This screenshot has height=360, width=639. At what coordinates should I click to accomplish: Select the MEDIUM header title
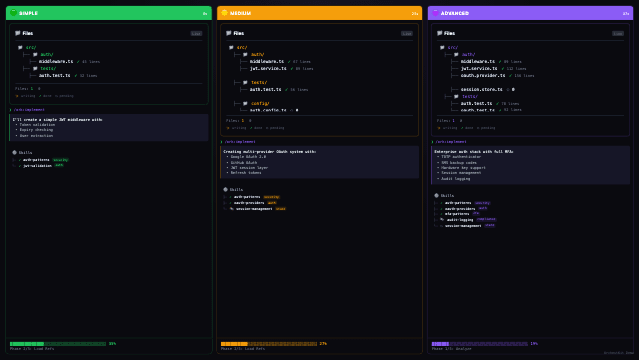[240, 13]
